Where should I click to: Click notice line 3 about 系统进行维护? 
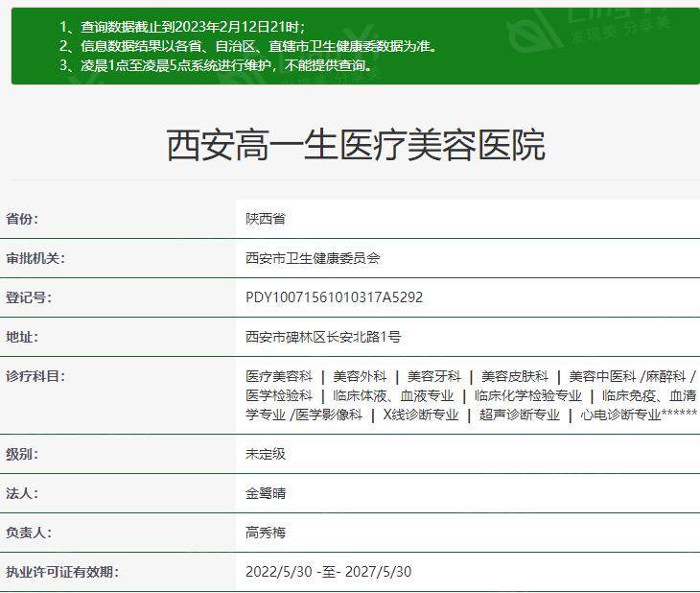(216, 65)
